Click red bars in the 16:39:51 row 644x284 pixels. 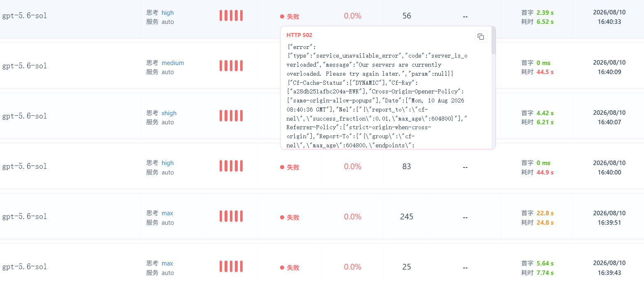pyautogui.click(x=231, y=216)
